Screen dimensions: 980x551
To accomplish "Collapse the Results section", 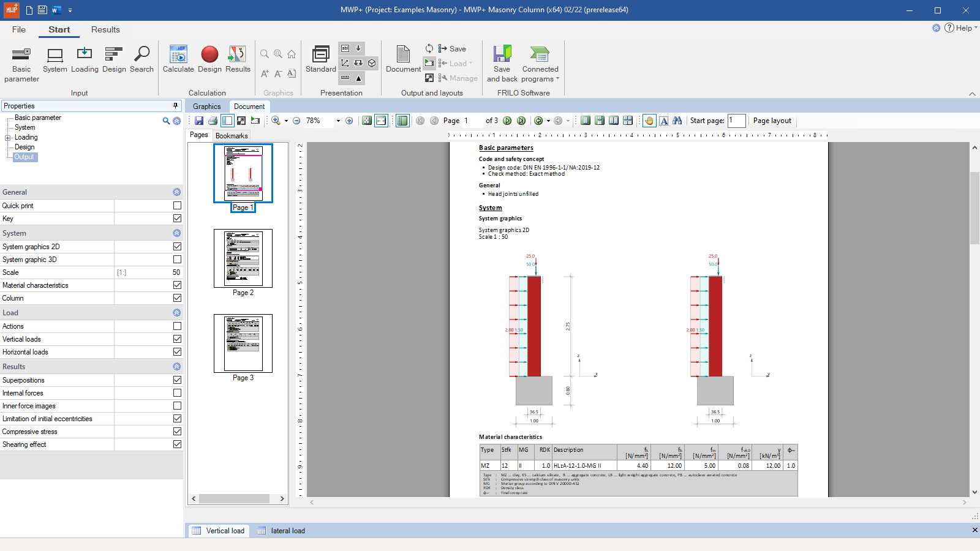I will coord(176,367).
